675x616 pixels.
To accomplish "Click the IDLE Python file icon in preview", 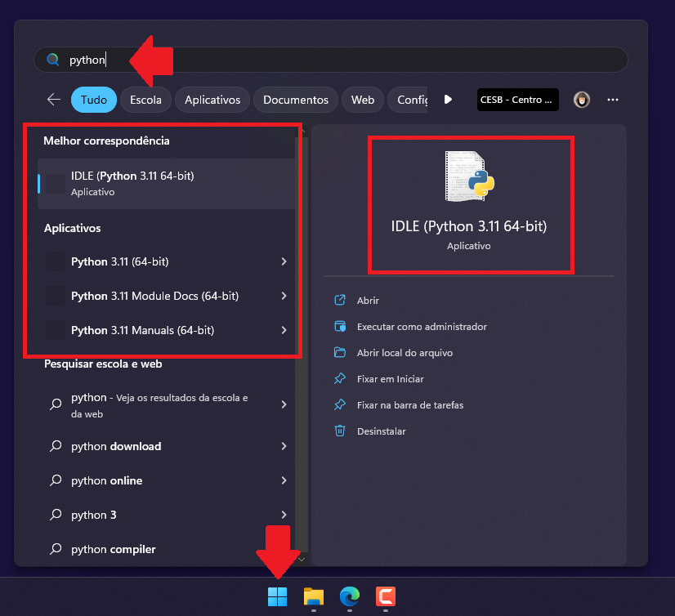I will tap(470, 176).
